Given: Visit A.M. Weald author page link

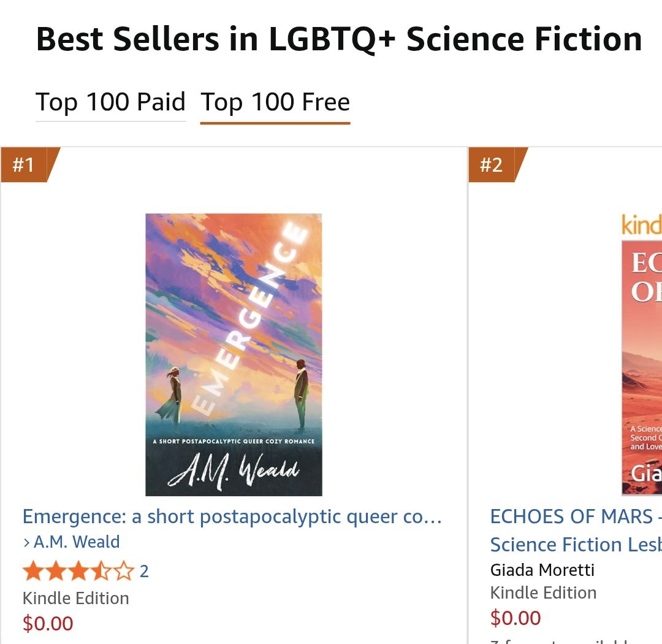Looking at the screenshot, I should (x=77, y=542).
